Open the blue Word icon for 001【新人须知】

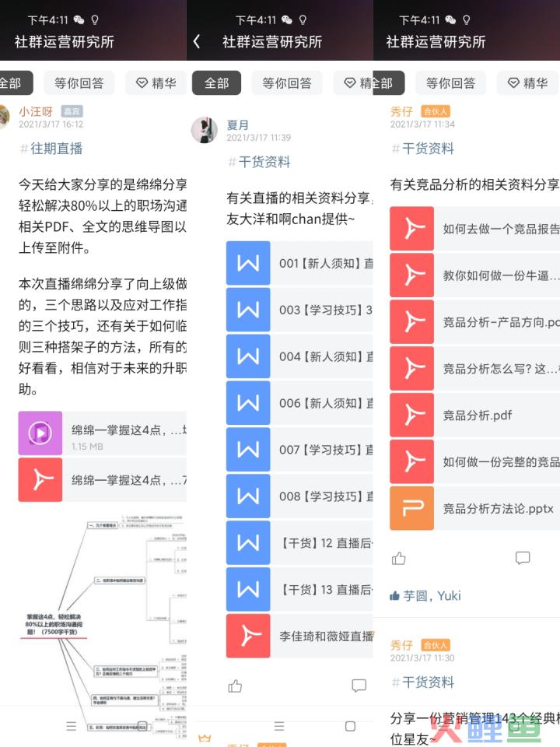[x=248, y=263]
